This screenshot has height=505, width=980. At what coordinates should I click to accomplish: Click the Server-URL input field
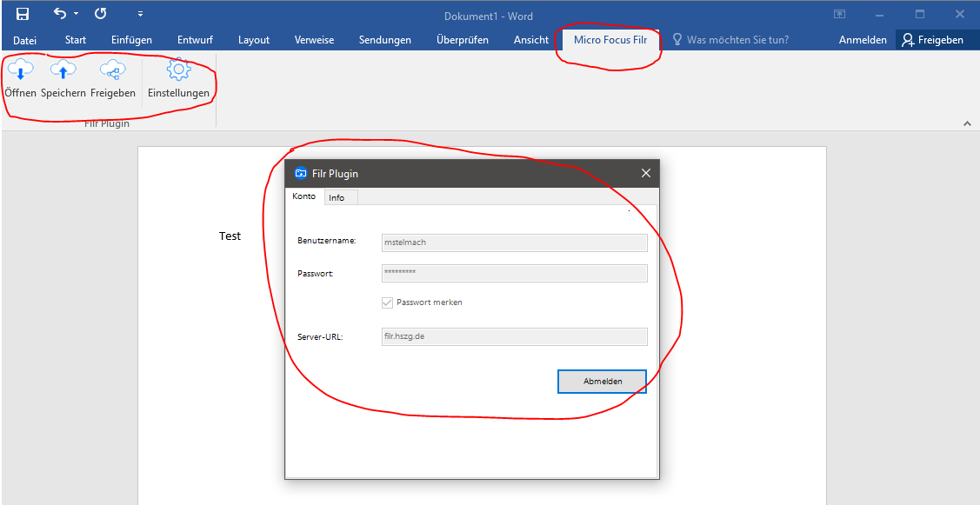click(x=515, y=336)
